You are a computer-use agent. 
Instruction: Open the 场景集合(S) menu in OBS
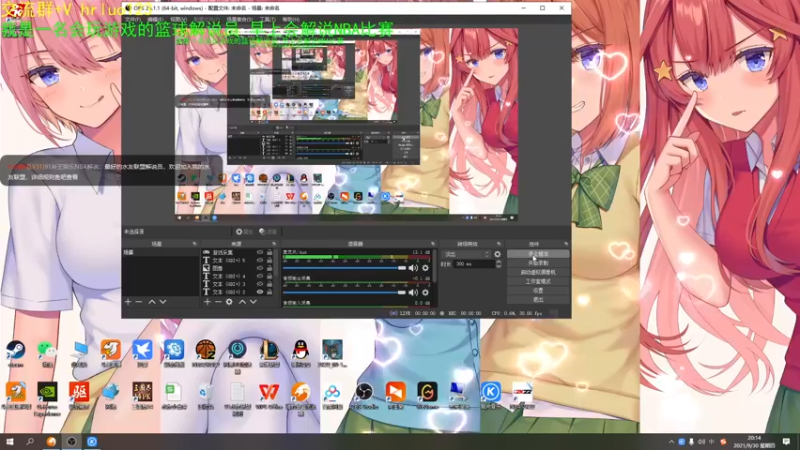pos(239,19)
